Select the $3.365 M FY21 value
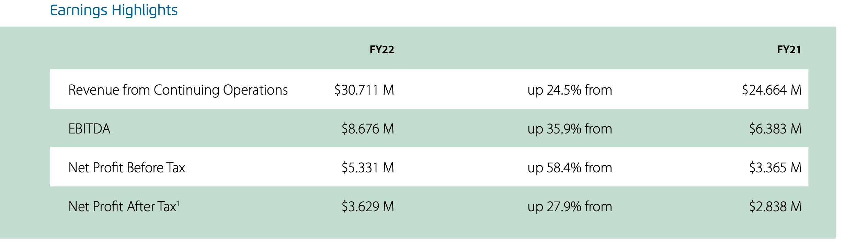This screenshot has width=868, height=247. coord(775,168)
